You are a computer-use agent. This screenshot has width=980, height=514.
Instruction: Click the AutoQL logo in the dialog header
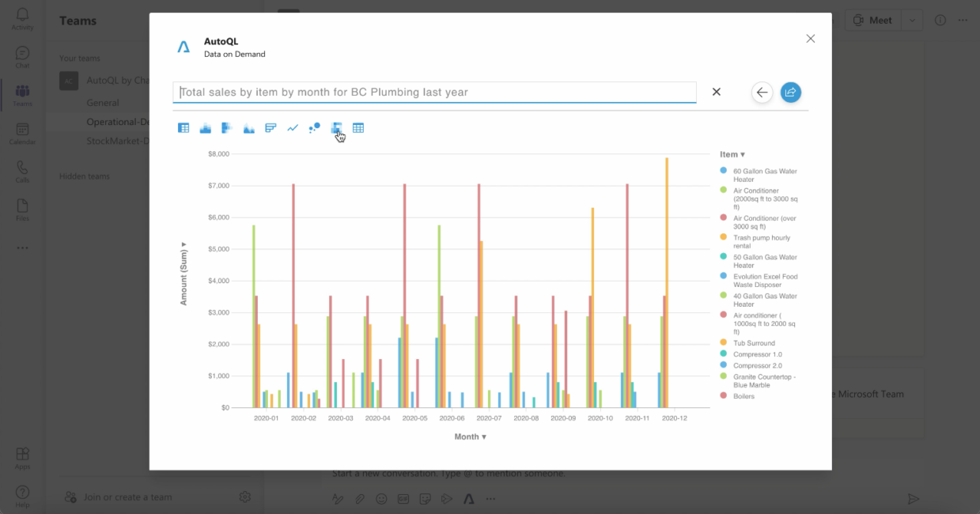click(184, 47)
